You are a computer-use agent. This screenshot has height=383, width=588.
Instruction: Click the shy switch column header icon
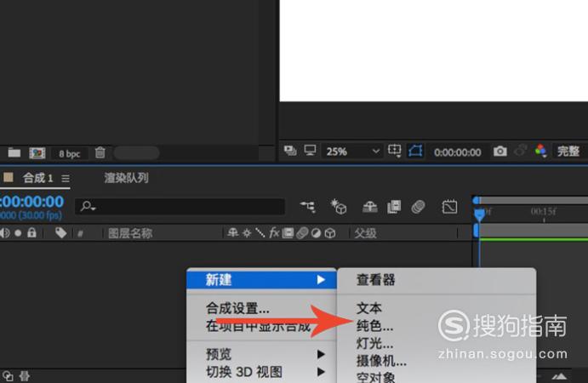point(233,233)
